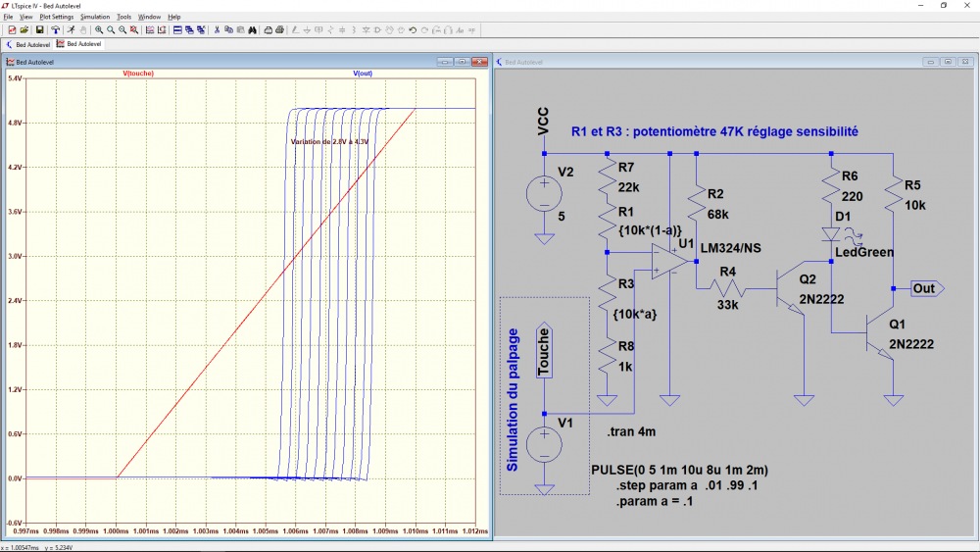Click the Open file folder icon
Image resolution: width=980 pixels, height=552 pixels.
[24, 30]
